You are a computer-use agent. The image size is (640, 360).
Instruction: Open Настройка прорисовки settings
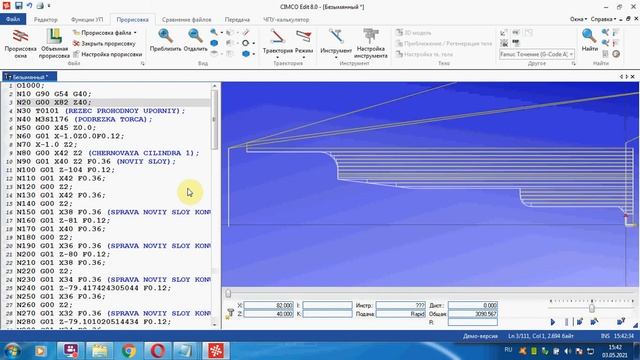[107, 54]
